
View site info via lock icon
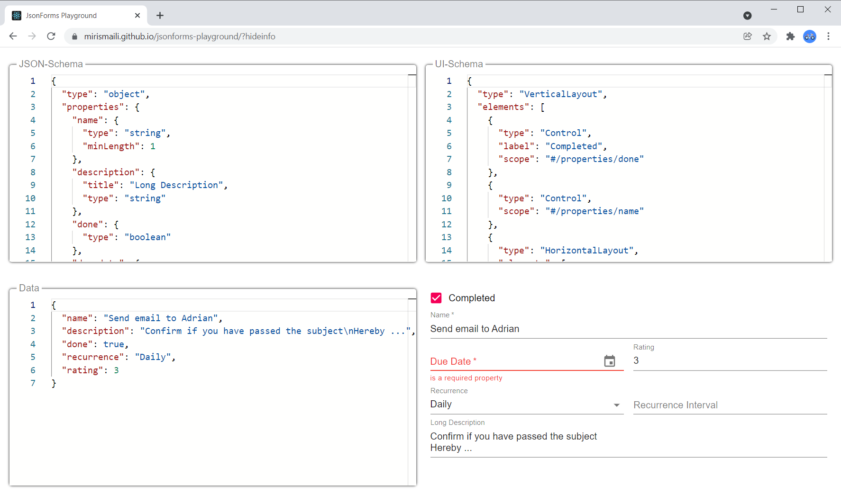coord(74,36)
